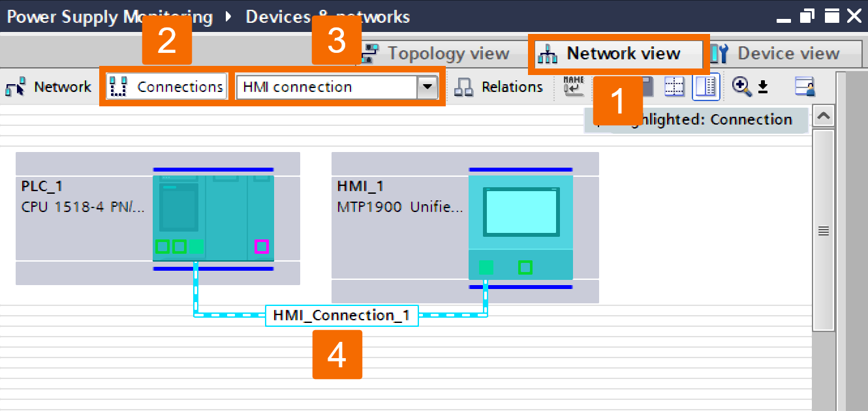The image size is (868, 411).
Task: Click the magenta port on PLC_1
Action: [261, 247]
